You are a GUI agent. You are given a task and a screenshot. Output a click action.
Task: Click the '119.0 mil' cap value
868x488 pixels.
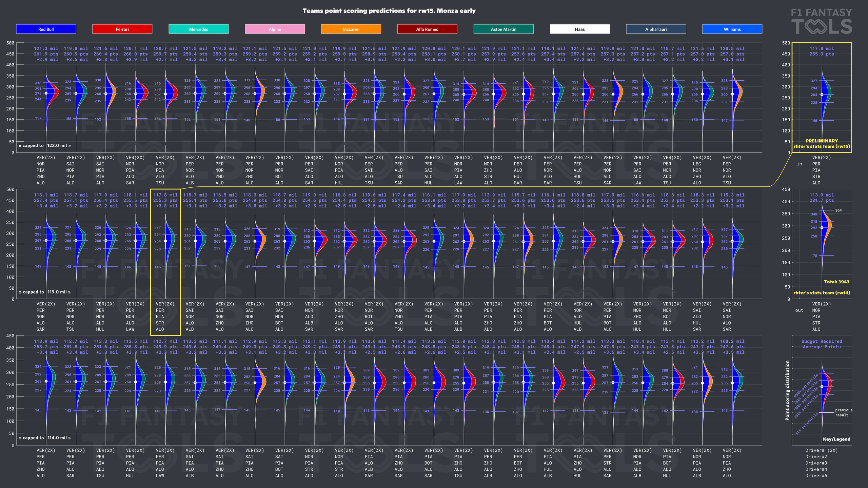[x=59, y=292]
